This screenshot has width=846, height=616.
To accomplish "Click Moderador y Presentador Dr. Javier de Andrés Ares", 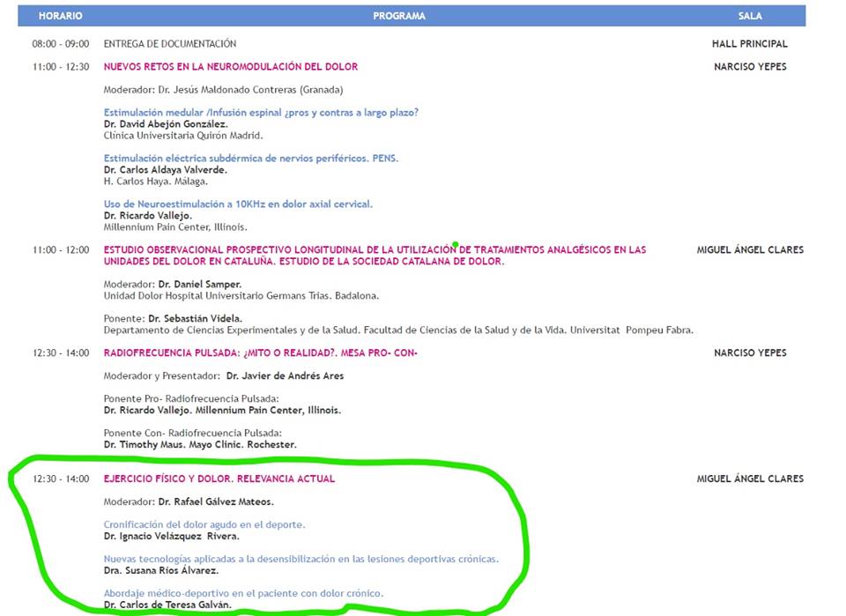I will point(223,376).
